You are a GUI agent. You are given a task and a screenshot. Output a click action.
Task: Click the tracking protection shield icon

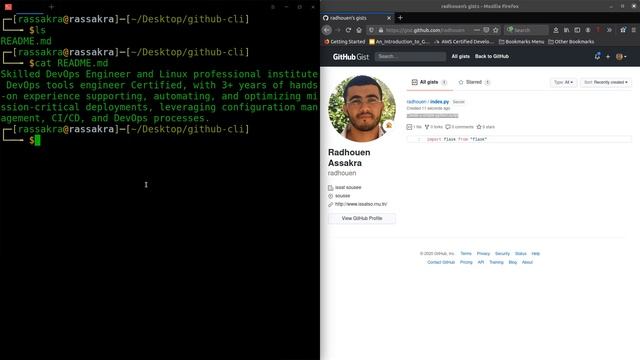(371, 30)
